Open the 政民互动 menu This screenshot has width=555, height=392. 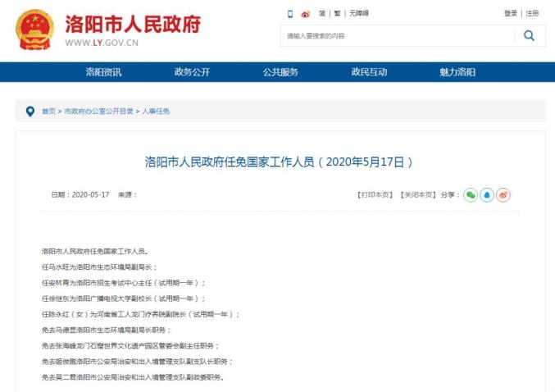pyautogui.click(x=369, y=72)
